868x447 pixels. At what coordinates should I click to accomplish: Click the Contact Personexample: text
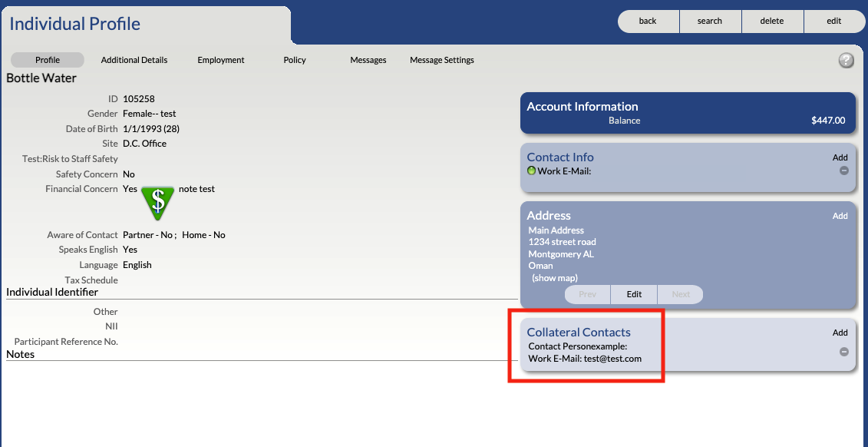click(577, 346)
